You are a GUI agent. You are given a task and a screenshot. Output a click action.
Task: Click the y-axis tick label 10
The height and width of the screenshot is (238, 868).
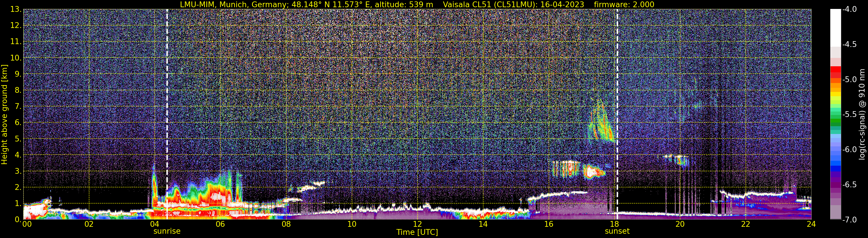[x=16, y=58]
